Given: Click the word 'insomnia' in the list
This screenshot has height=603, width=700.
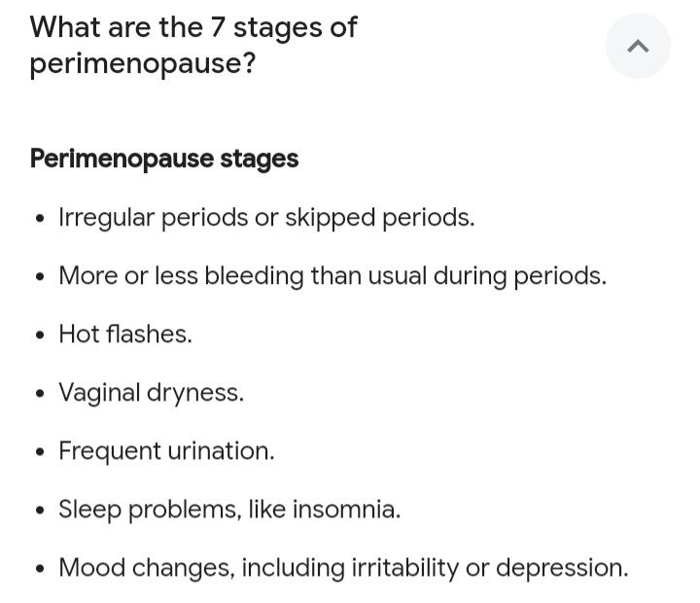Looking at the screenshot, I should click(345, 509).
